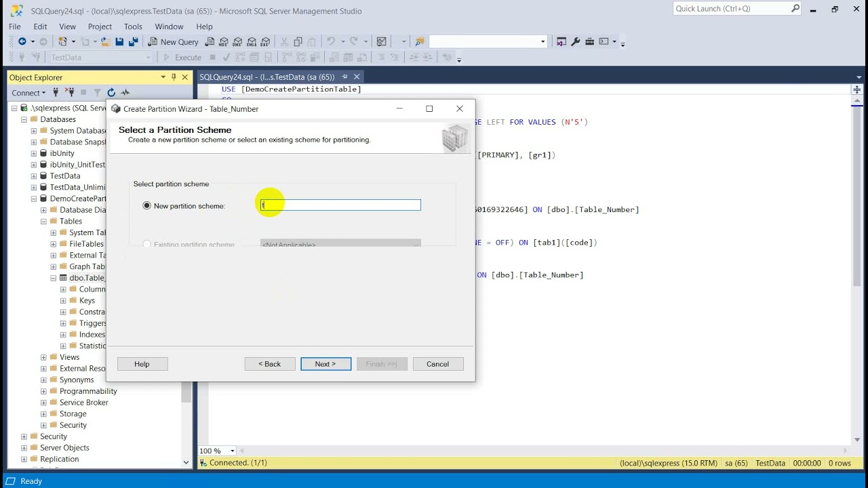Open the Tools menu

[133, 26]
